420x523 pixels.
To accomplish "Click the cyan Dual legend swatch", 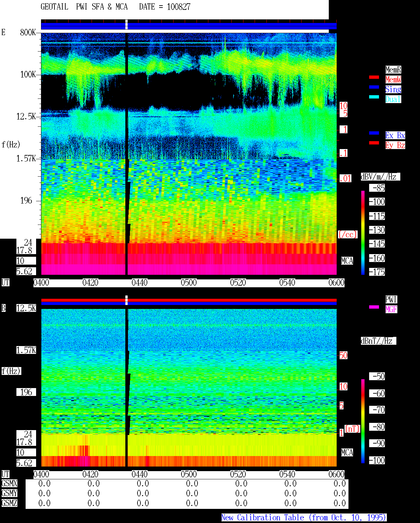I will (374, 97).
